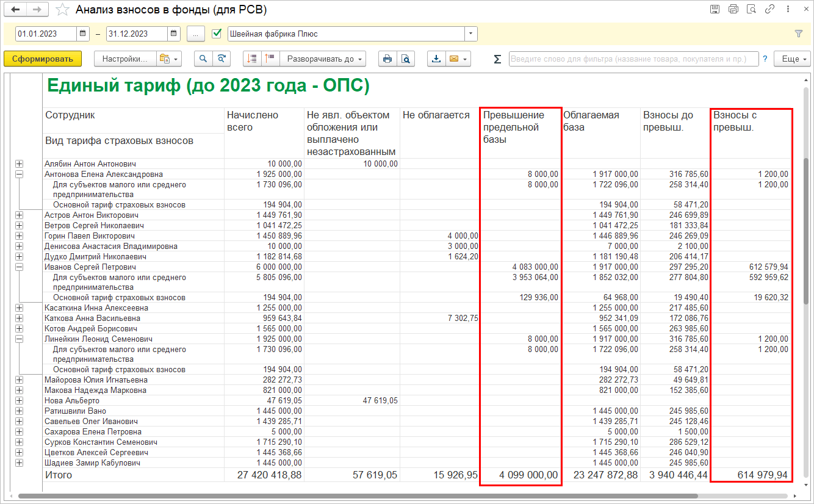Click the funnel filter icon at right
The height and width of the screenshot is (504, 814).
point(799,34)
